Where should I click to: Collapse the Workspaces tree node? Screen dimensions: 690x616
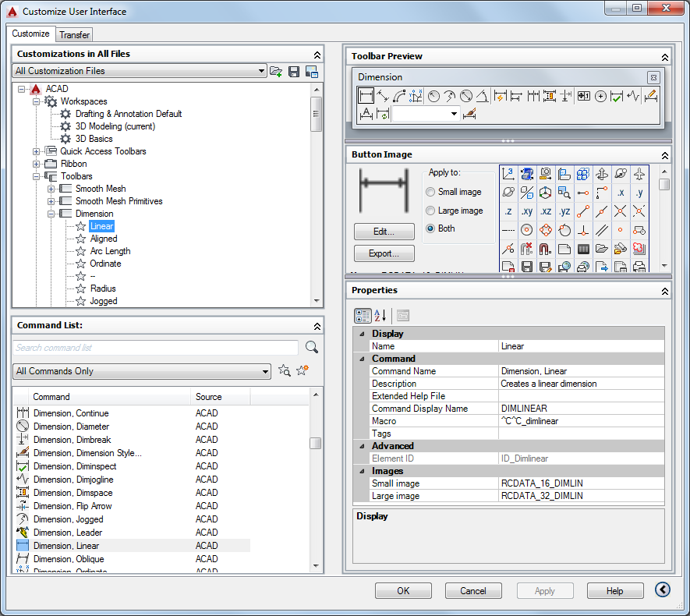click(x=36, y=101)
